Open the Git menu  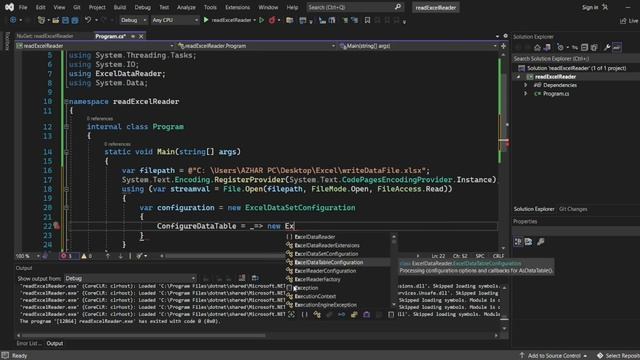[77, 7]
